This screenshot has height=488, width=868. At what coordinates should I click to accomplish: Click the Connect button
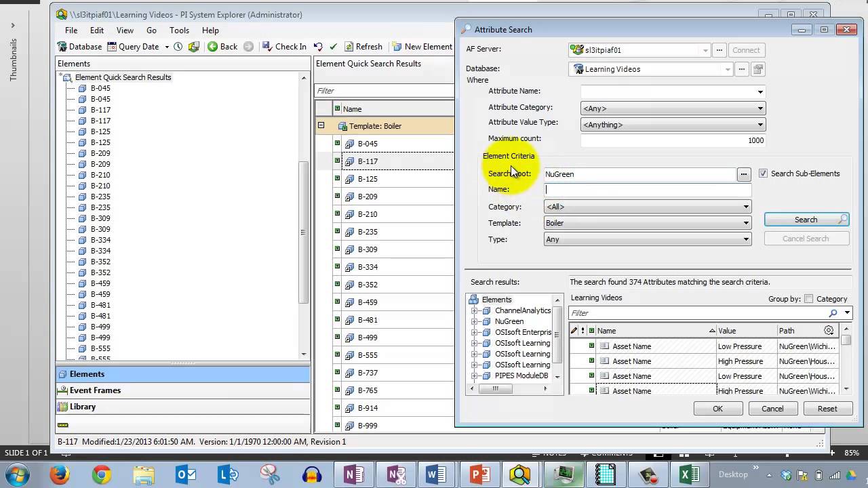[746, 50]
